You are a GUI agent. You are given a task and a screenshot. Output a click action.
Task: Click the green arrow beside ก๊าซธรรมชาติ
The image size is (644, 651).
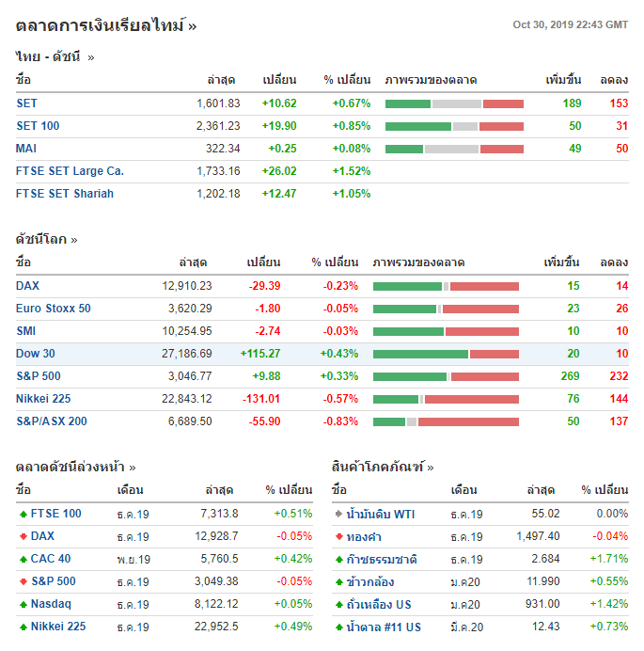point(338,559)
